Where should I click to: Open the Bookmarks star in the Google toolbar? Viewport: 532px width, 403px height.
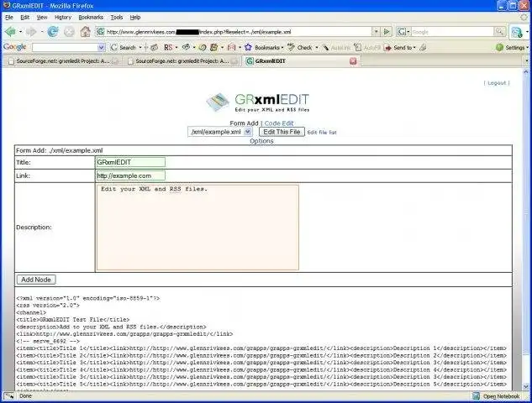(x=248, y=48)
